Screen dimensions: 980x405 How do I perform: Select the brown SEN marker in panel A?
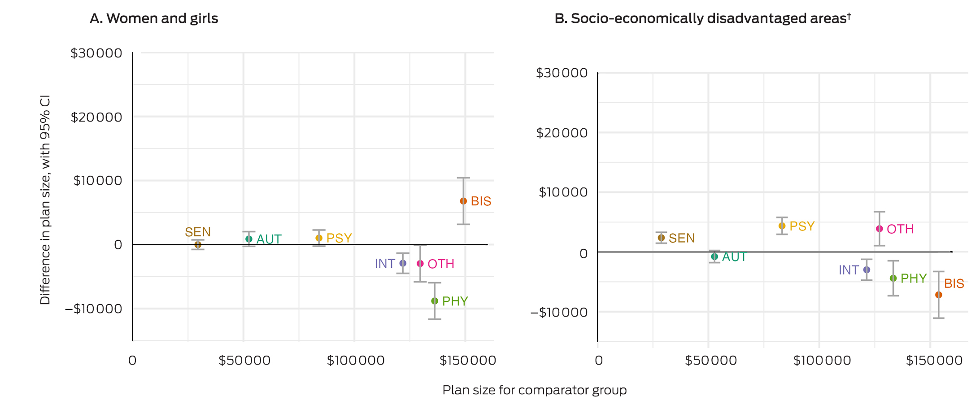point(198,244)
